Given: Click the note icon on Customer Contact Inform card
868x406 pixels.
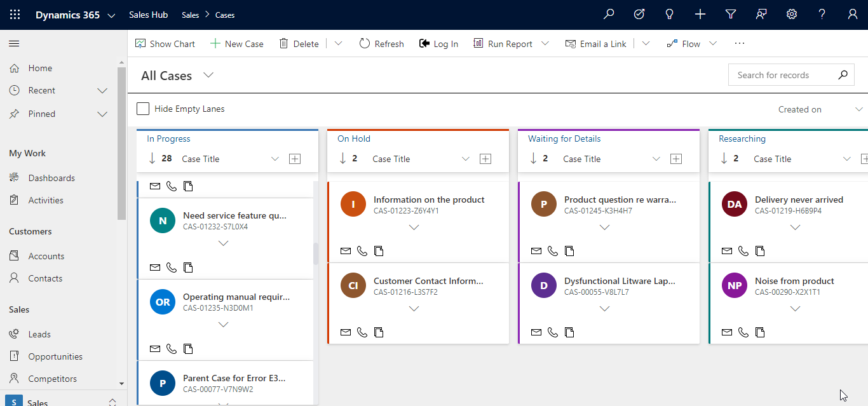Looking at the screenshot, I should tap(379, 332).
